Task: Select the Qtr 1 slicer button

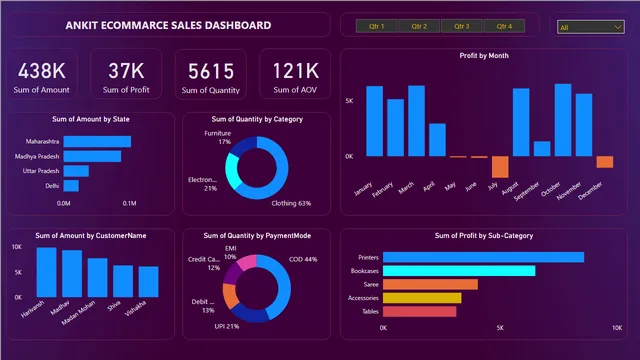Action: (376, 26)
